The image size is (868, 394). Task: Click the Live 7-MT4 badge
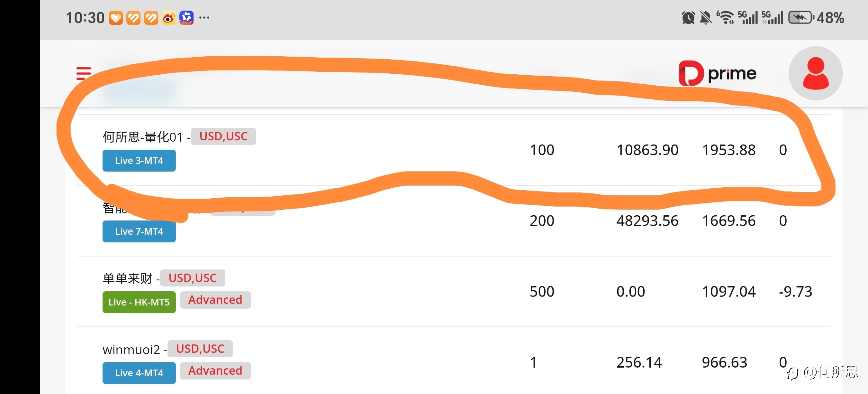139,231
